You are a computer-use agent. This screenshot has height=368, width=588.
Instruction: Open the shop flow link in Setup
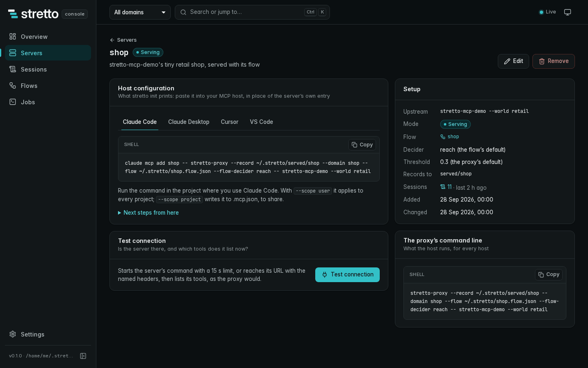tap(450, 137)
